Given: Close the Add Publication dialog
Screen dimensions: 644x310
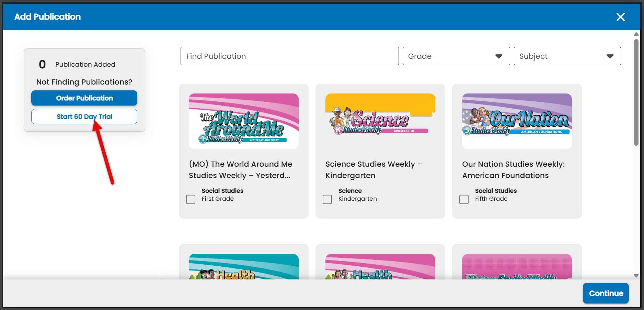Looking at the screenshot, I should 620,17.
